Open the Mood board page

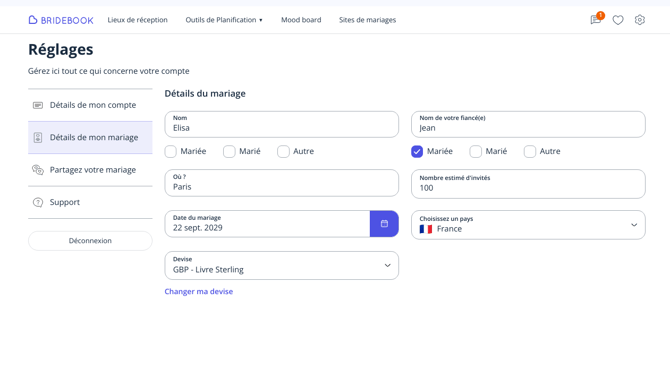pyautogui.click(x=301, y=20)
